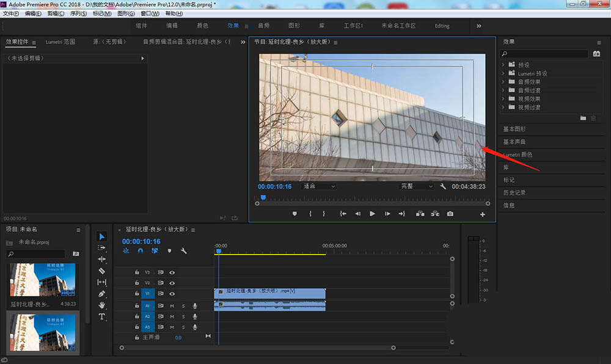Activate the Type (T) tool
Image resolution: width=611 pixels, height=364 pixels.
click(102, 317)
